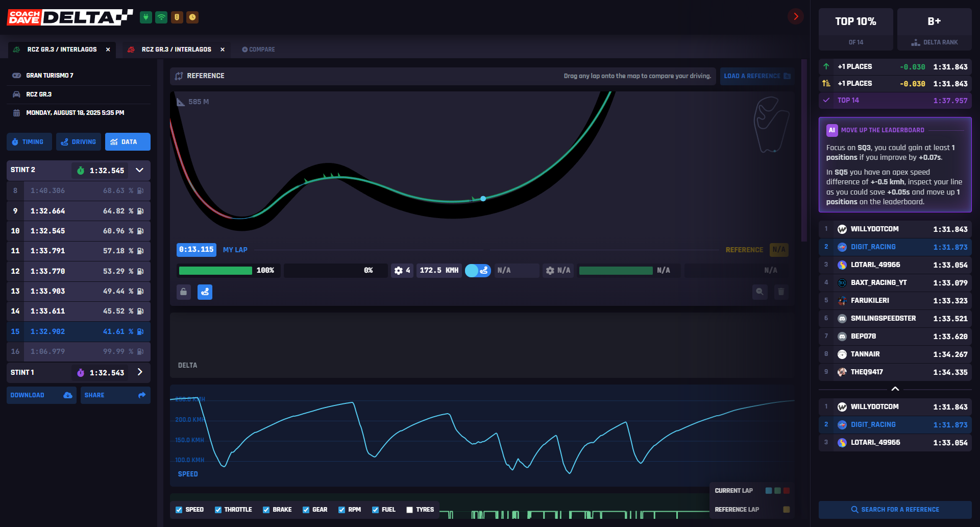The image size is (980, 527).
Task: Click the blue position marker on track map
Action: pos(483,199)
